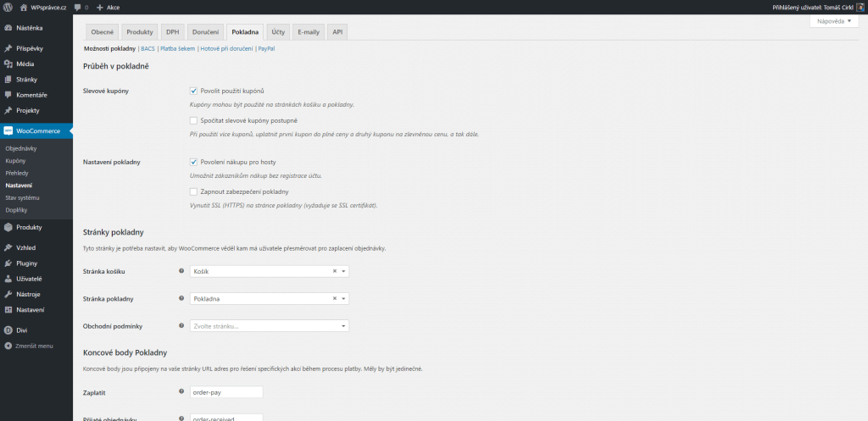The image size is (868, 421).
Task: Click the Projekty pin icon
Action: pyautogui.click(x=8, y=110)
